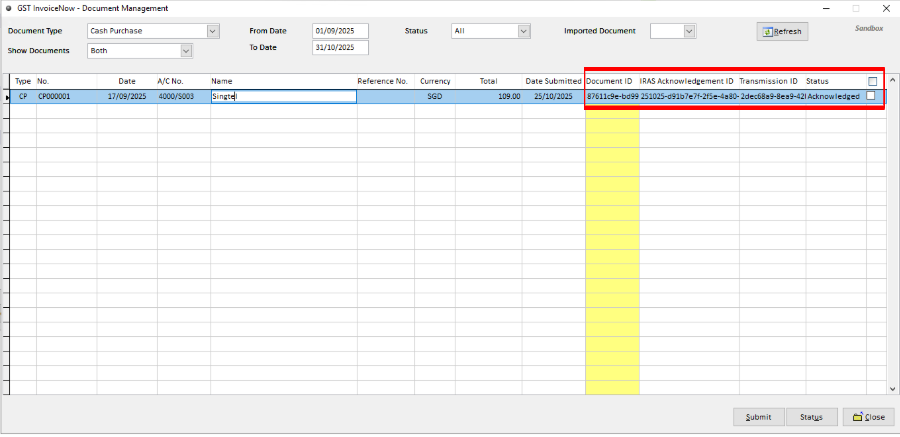This screenshot has height=437, width=900.
Task: Click the 4000/S003 account cell
Action: tap(184, 96)
